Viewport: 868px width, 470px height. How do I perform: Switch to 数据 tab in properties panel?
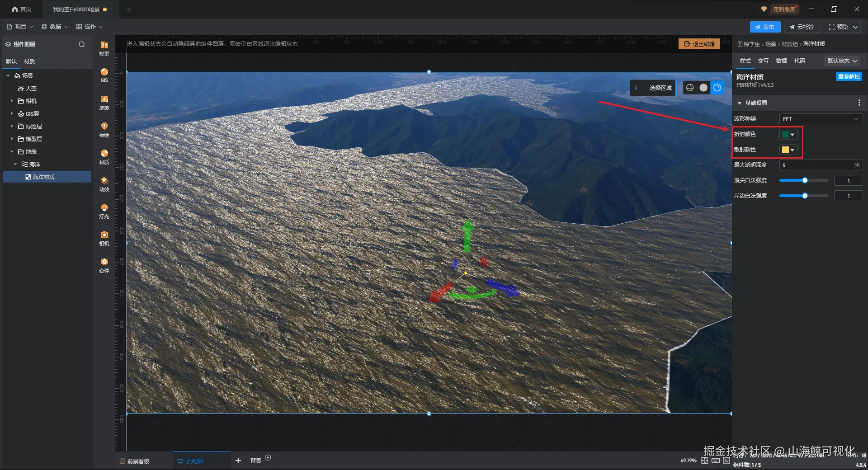coord(781,61)
